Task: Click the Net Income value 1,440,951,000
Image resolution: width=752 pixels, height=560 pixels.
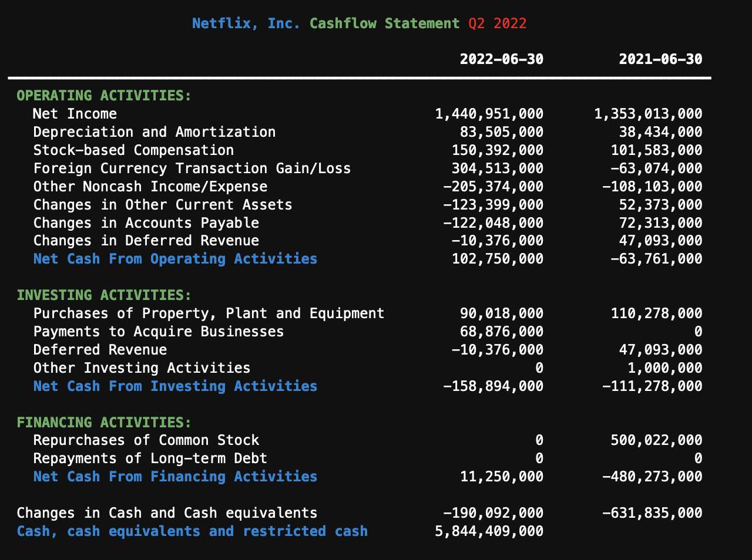Action: [489, 114]
